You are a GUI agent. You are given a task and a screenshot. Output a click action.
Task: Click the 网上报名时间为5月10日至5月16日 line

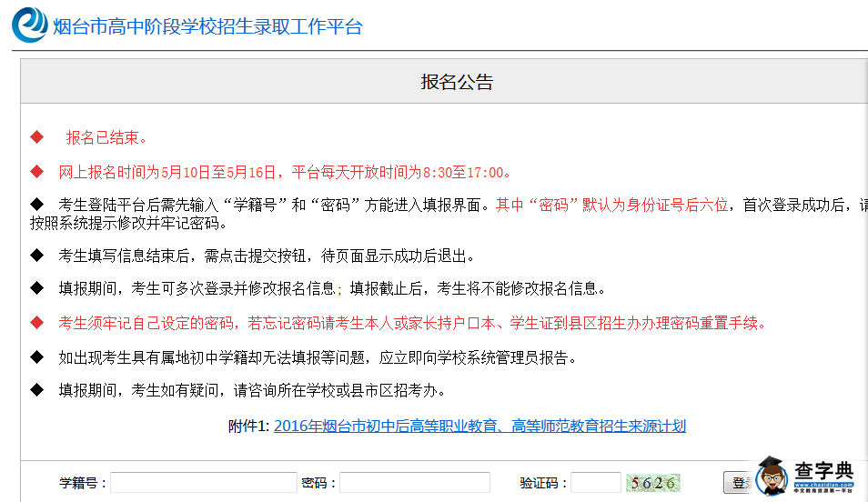(284, 172)
